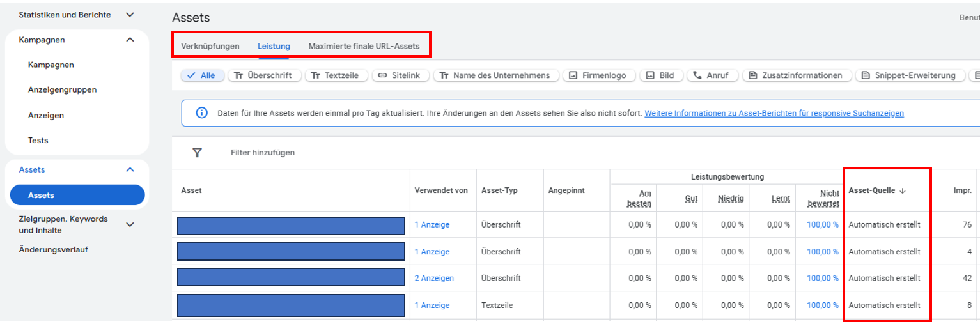Switch to the Leistung tab
This screenshot has width=980, height=324.
pyautogui.click(x=274, y=46)
